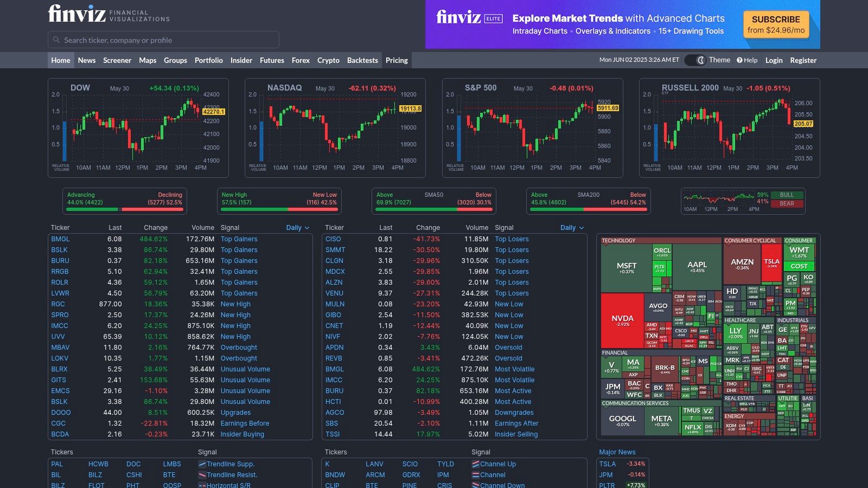Open the Forex tab

coord(301,60)
